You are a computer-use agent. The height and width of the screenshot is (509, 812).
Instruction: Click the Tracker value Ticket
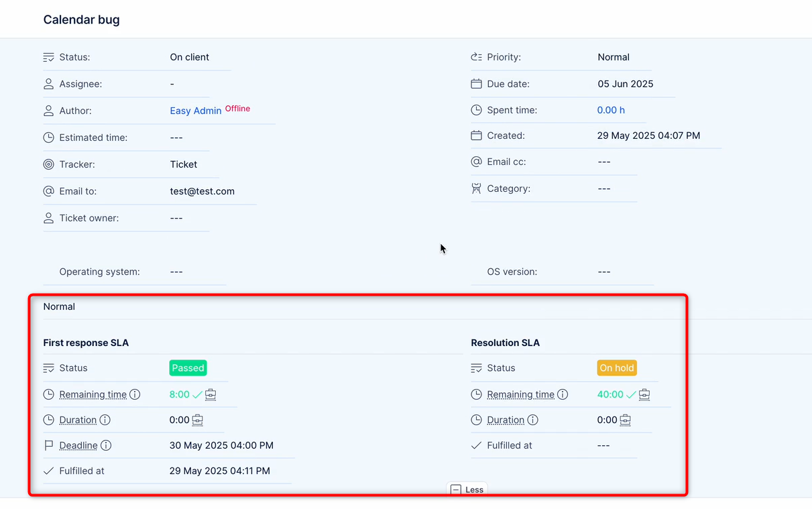point(183,164)
